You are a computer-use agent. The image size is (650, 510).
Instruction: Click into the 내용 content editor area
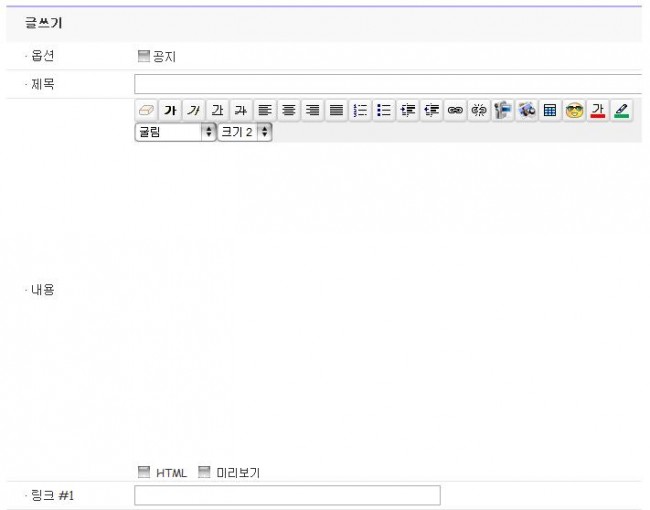388,303
